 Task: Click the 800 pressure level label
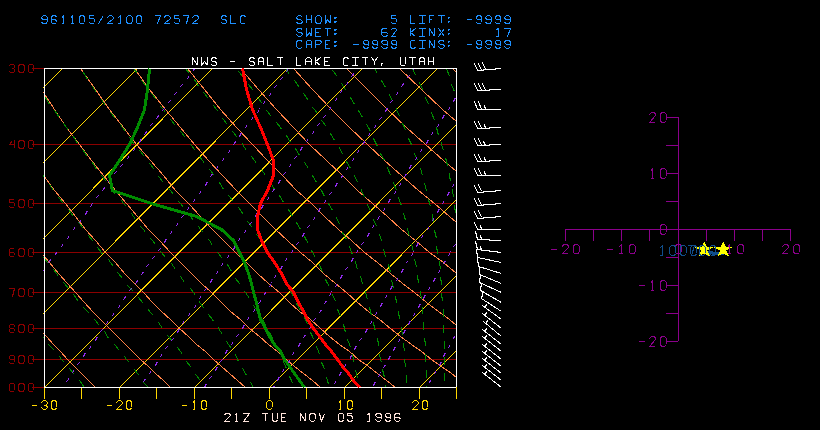tap(21, 329)
